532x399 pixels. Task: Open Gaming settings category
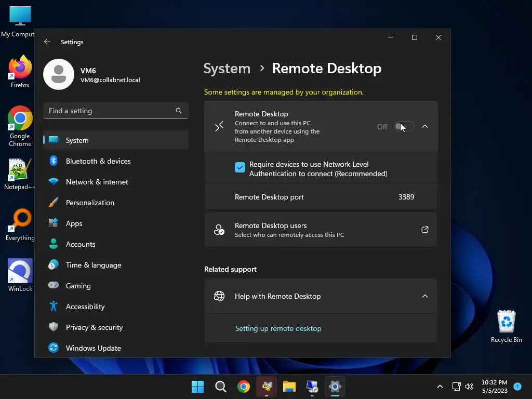click(x=116, y=286)
